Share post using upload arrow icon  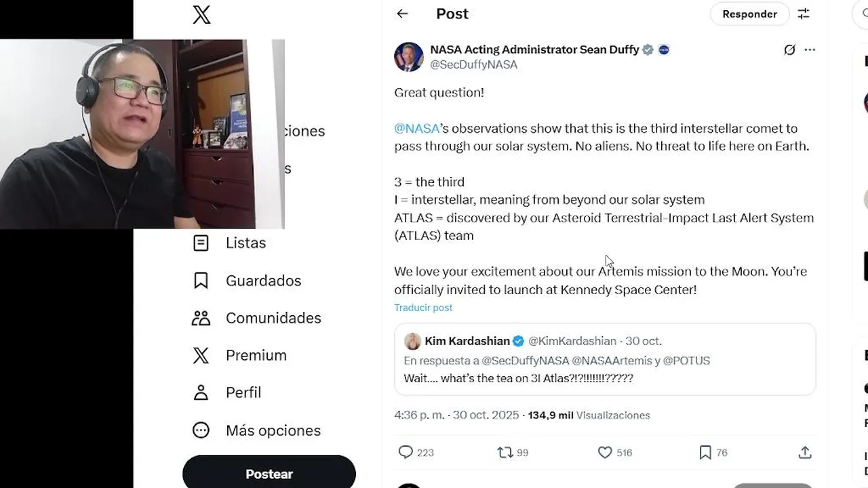(805, 452)
